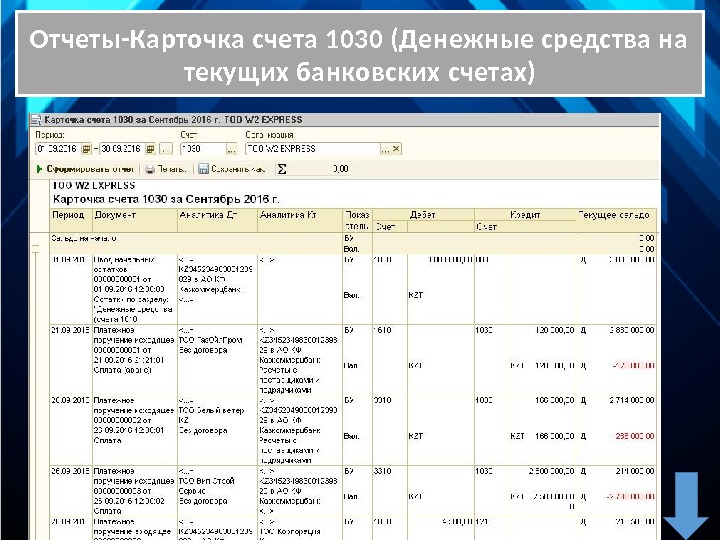The height and width of the screenshot is (540, 720).
Task: Click the sum field showing 0,00
Action: tap(320, 169)
